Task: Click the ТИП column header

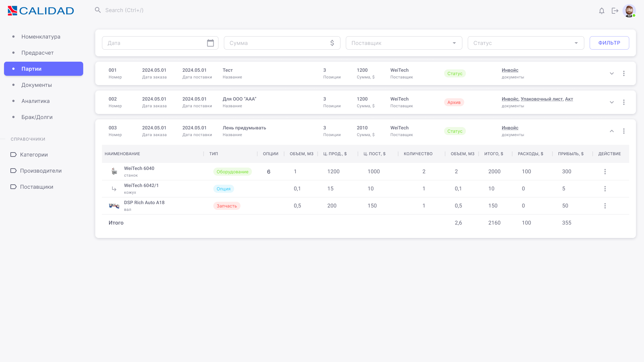Action: coord(214,154)
